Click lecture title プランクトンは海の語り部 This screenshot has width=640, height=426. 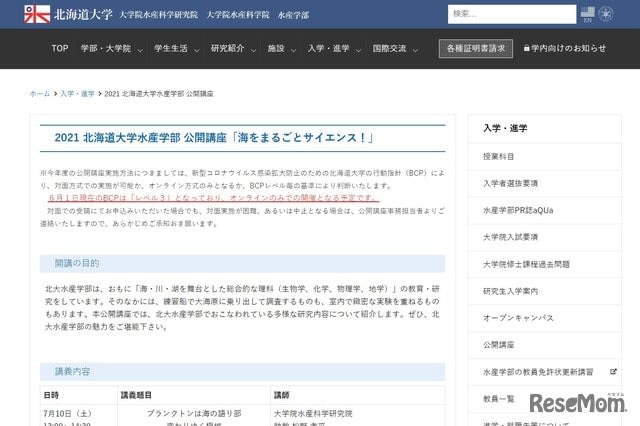pyautogui.click(x=194, y=413)
